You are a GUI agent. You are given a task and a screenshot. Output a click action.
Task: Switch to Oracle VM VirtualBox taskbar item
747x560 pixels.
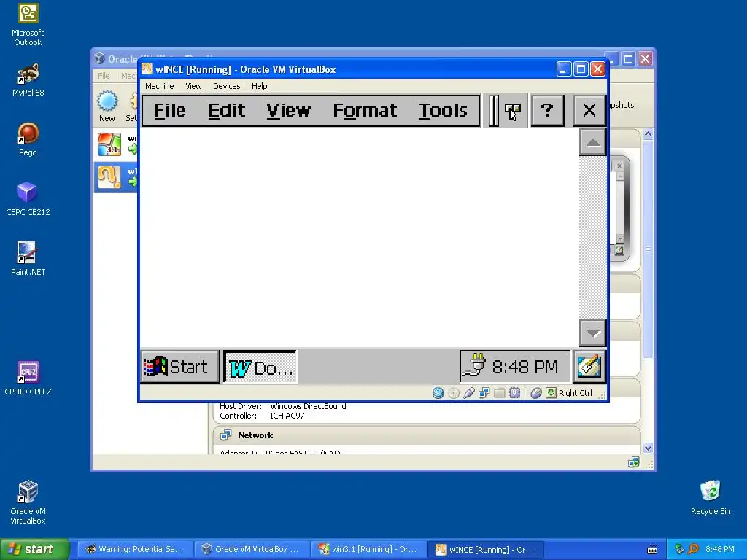[x=252, y=549]
